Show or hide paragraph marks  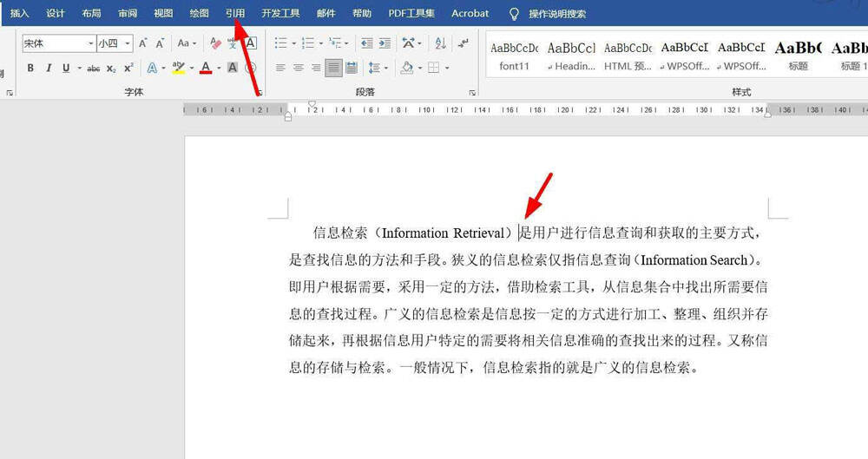click(464, 43)
